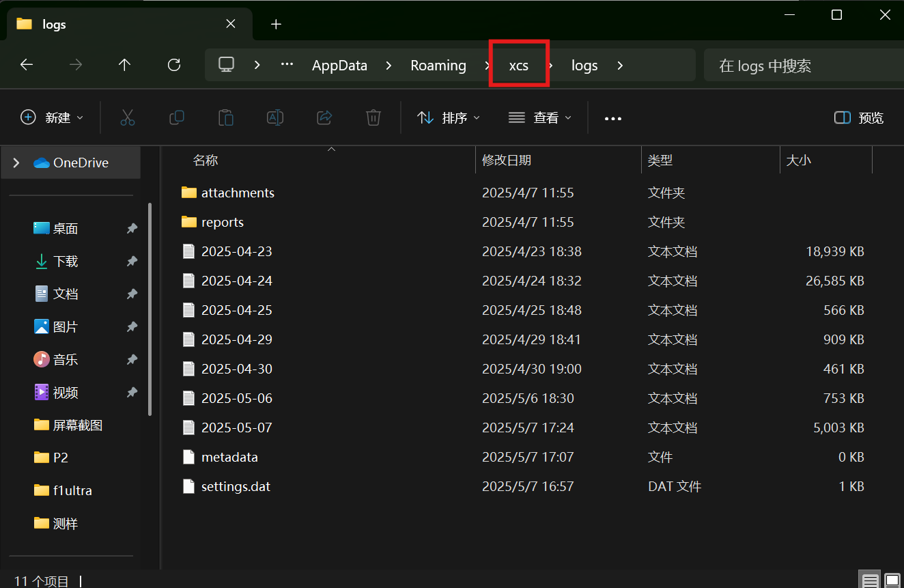Click the forward navigation arrow
This screenshot has height=588, width=904.
(x=76, y=65)
